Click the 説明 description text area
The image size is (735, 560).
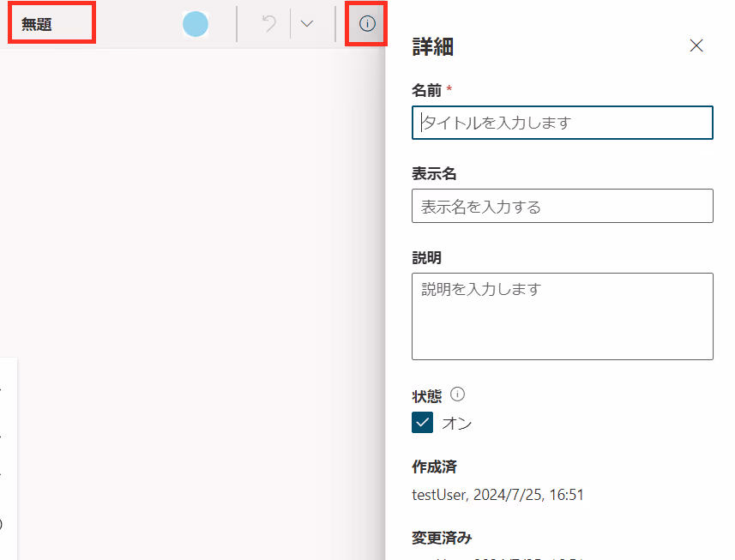tap(563, 316)
